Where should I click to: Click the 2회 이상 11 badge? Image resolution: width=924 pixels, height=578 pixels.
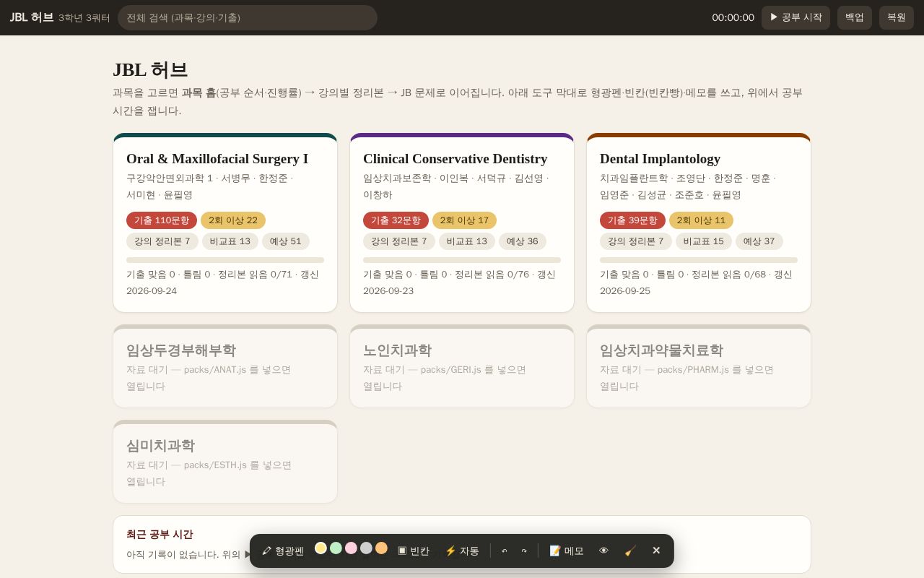(x=701, y=220)
